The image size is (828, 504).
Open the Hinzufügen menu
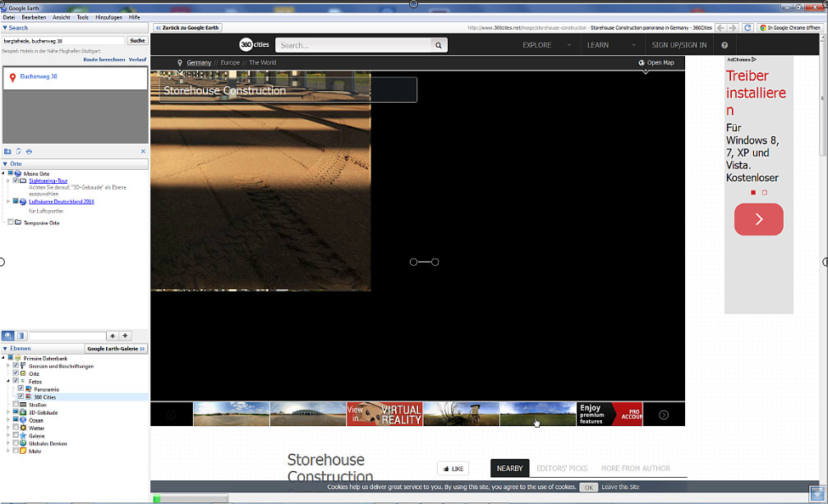point(108,17)
